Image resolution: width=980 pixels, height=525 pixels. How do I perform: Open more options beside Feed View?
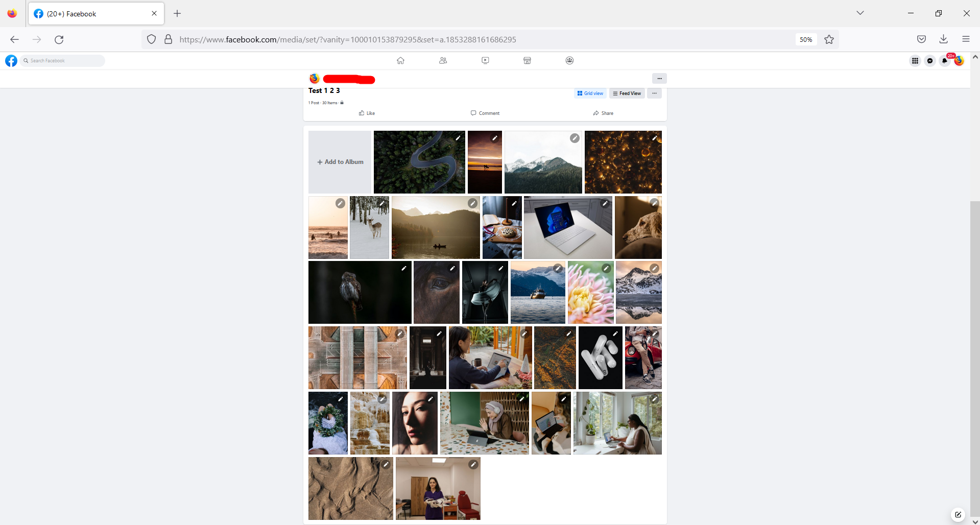[x=654, y=93]
